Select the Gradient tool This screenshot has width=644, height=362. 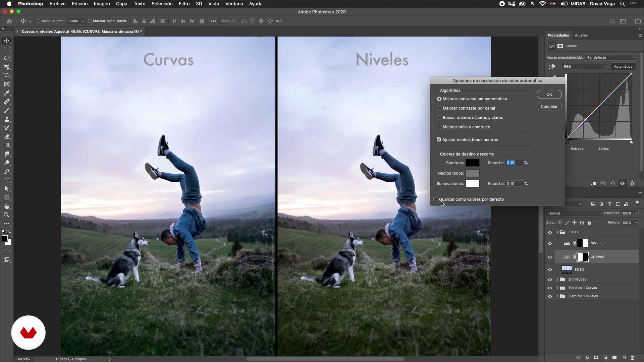(x=7, y=145)
